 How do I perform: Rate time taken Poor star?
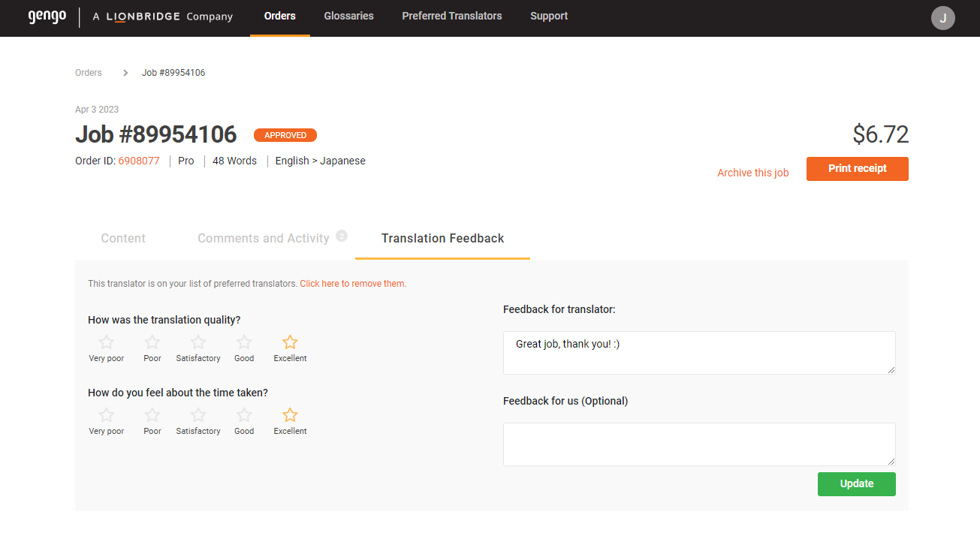point(152,415)
